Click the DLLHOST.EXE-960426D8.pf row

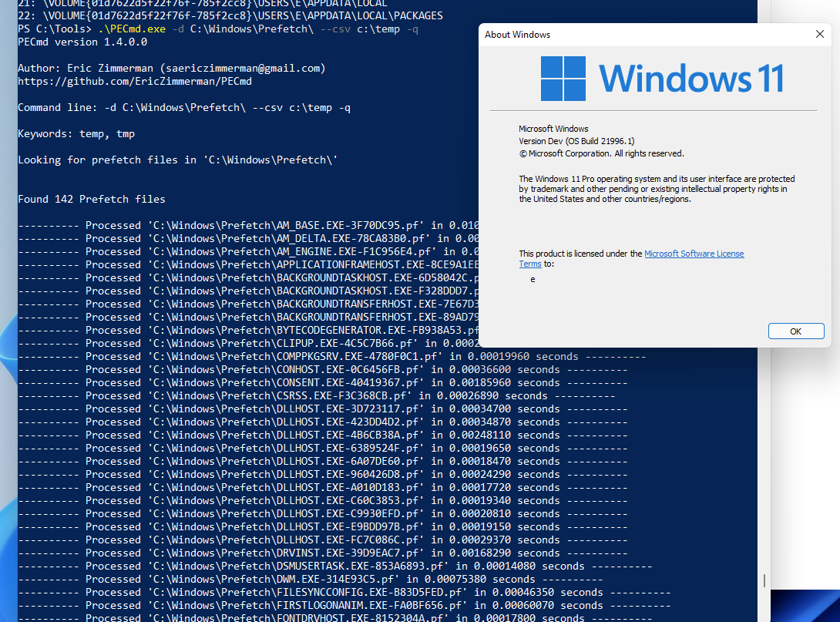tap(322, 475)
